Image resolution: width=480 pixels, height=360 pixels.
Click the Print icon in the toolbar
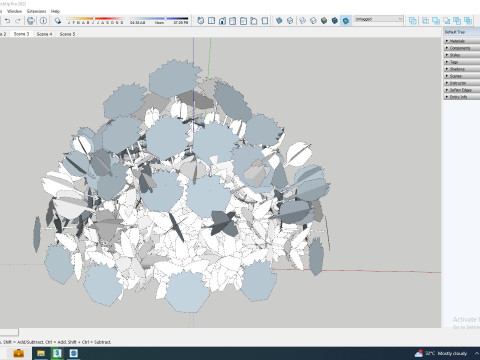31,21
